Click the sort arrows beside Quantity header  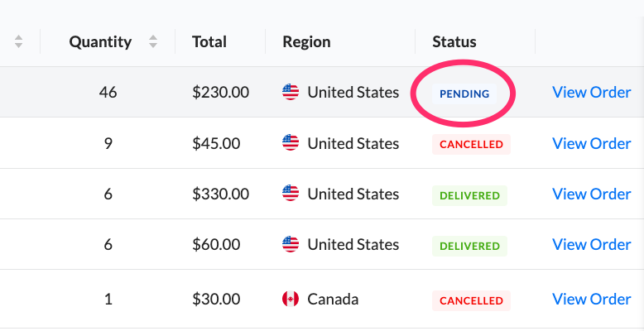point(152,41)
